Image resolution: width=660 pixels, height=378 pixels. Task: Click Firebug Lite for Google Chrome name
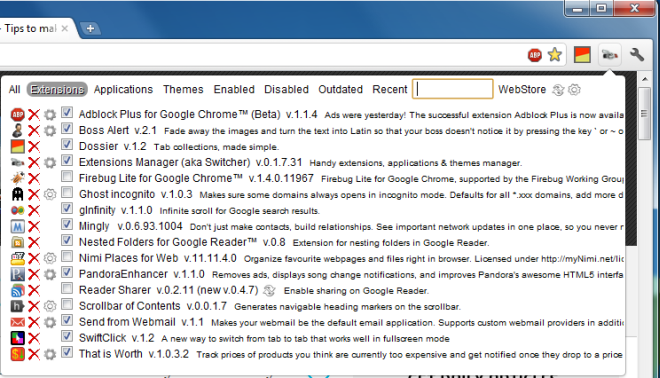(x=160, y=178)
